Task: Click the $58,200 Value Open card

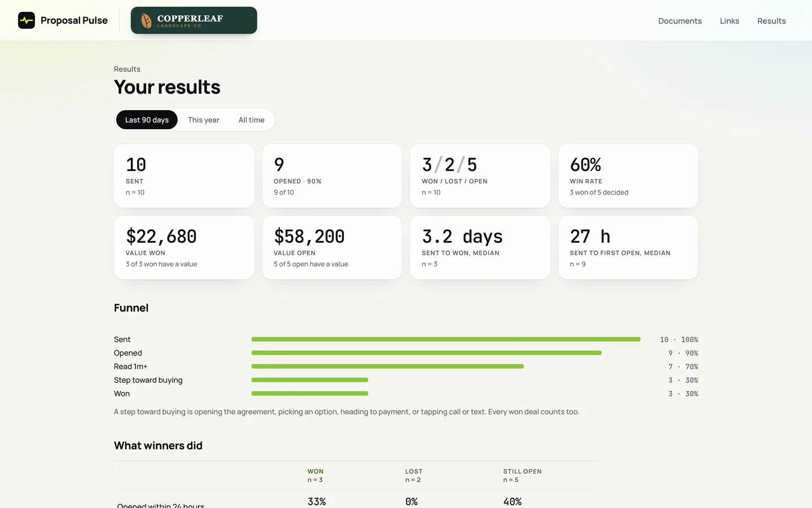Action: click(x=332, y=247)
